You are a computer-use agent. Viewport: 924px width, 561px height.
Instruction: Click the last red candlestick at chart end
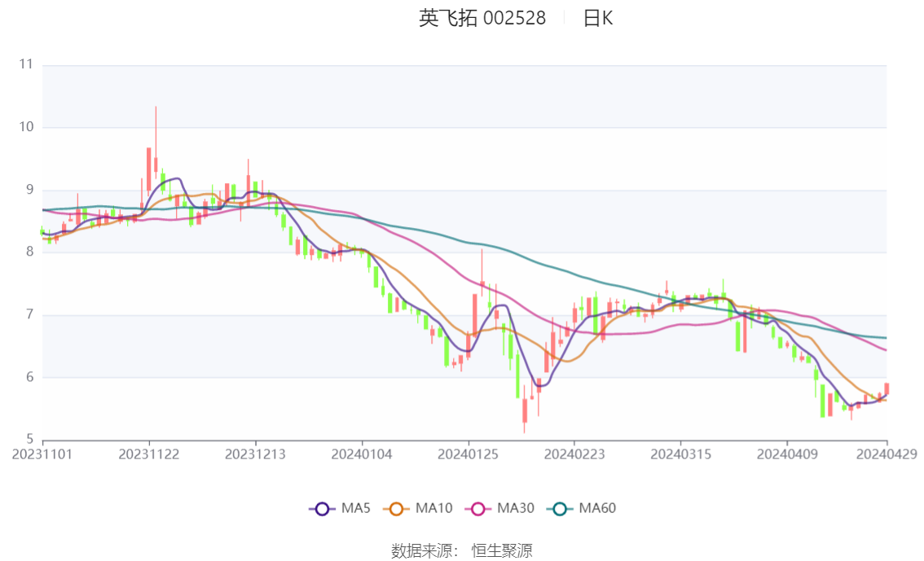pos(887,388)
